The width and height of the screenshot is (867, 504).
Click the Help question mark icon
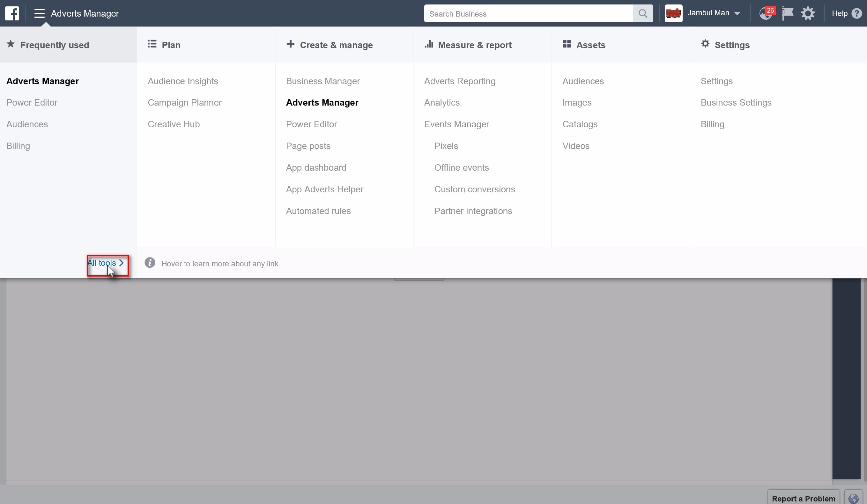tap(857, 13)
